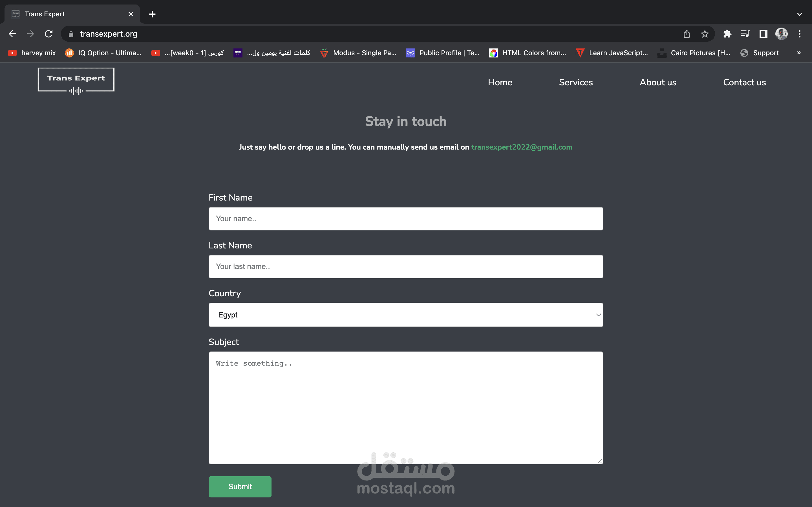The width and height of the screenshot is (812, 507).
Task: Open the harvey mix bookmark
Action: pyautogui.click(x=32, y=53)
